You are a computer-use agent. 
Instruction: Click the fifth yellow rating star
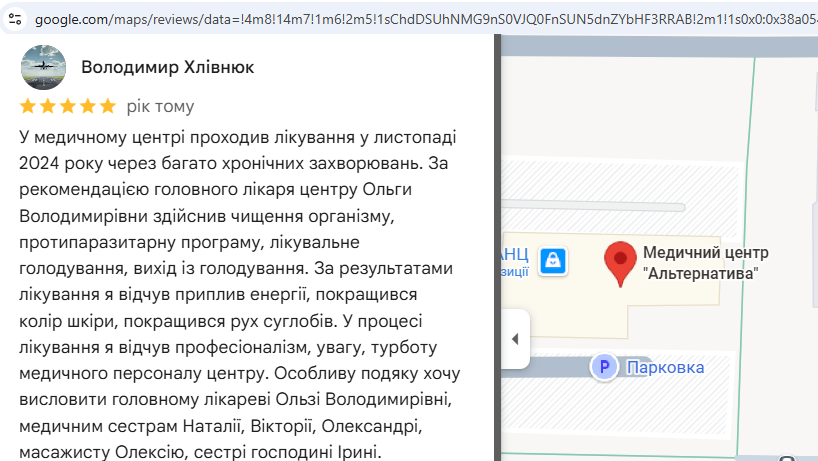(108, 106)
